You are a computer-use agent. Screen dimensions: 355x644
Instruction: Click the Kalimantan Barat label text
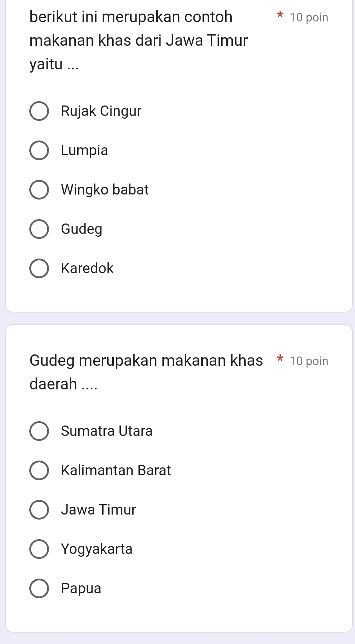116,470
